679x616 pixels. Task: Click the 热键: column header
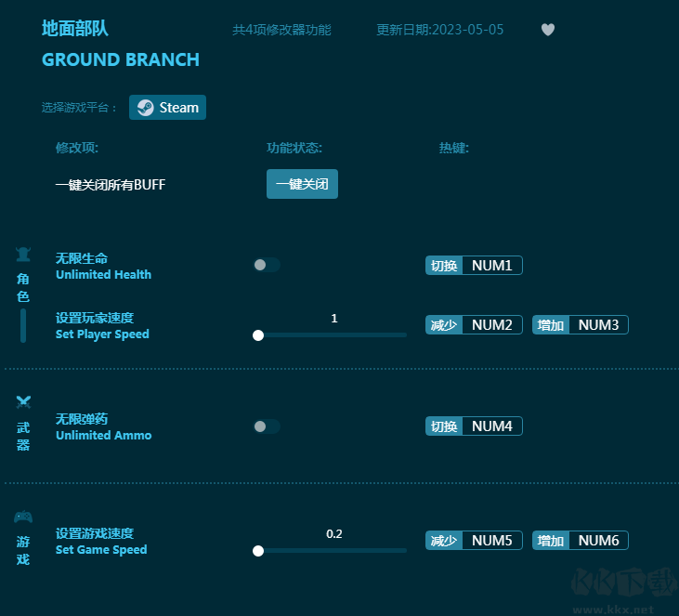(454, 148)
